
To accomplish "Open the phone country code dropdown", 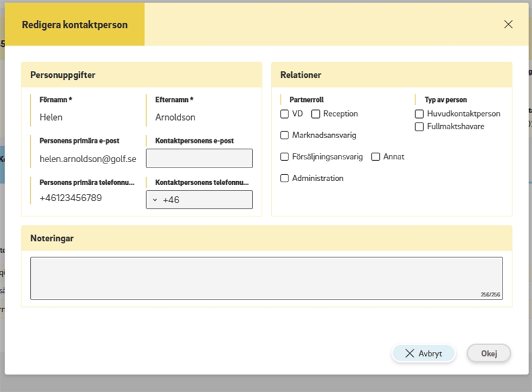I will point(155,200).
